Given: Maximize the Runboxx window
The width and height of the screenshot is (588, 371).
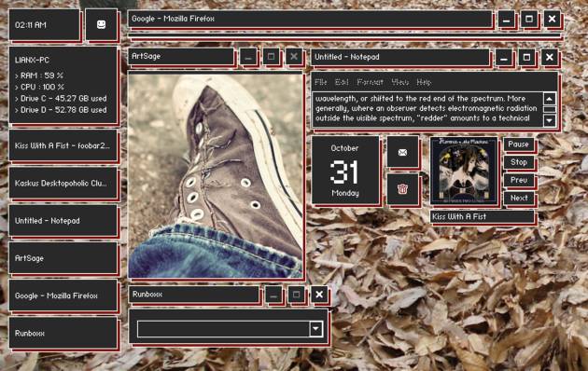Looking at the screenshot, I should point(296,295).
